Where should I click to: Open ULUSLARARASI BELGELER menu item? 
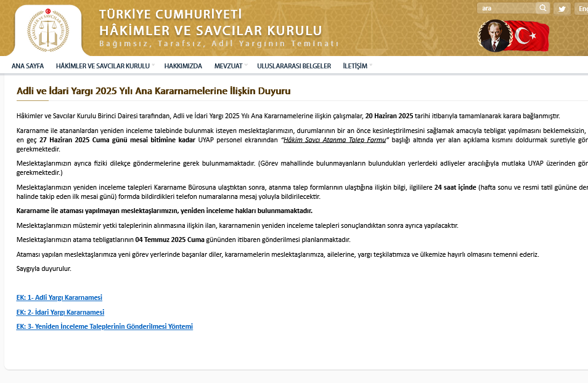(294, 66)
